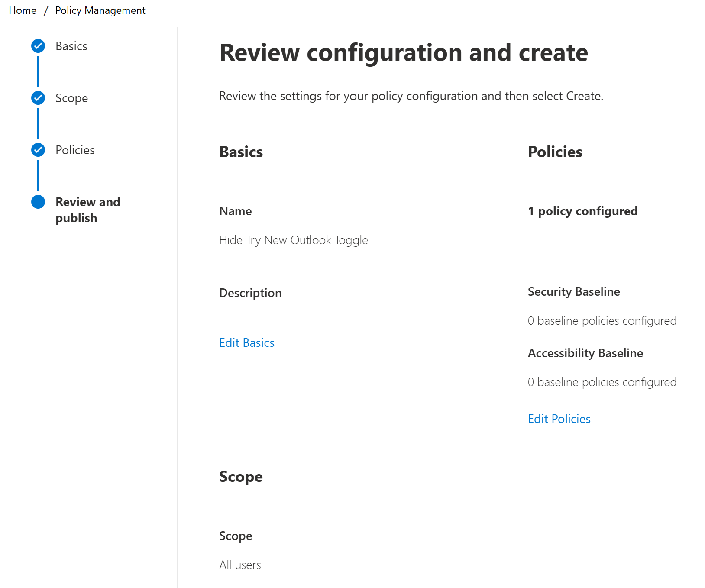The width and height of the screenshot is (705, 588).
Task: Select the Basics step label in the wizard sidebar
Action: pos(71,46)
